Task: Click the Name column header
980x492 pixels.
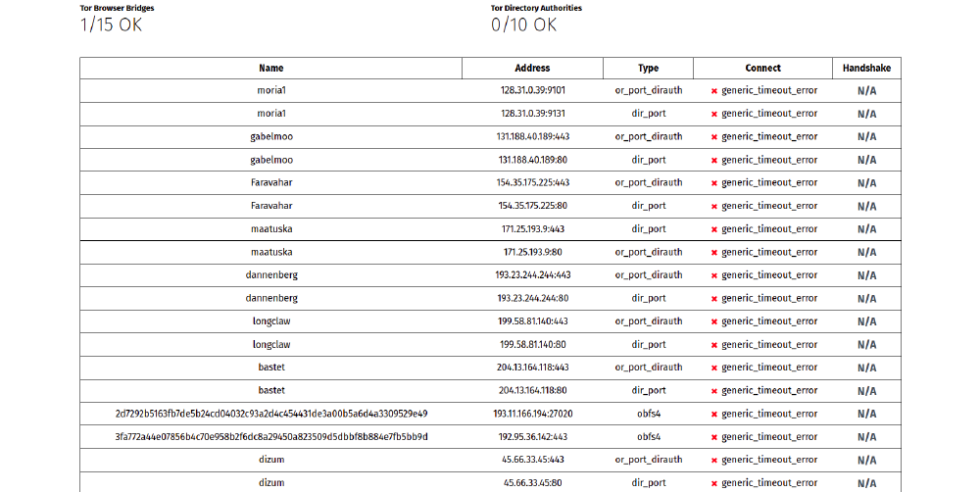Action: [270, 69]
